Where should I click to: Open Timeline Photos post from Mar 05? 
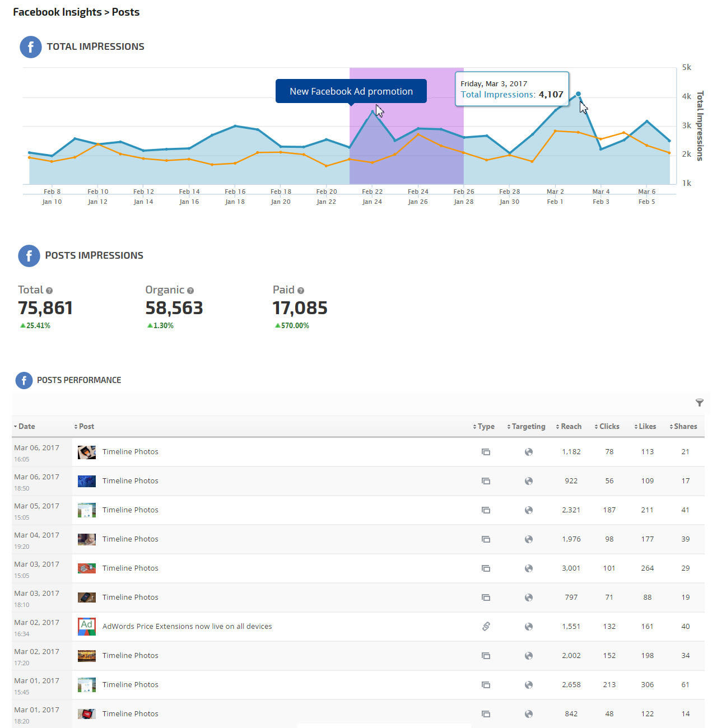[130, 510]
